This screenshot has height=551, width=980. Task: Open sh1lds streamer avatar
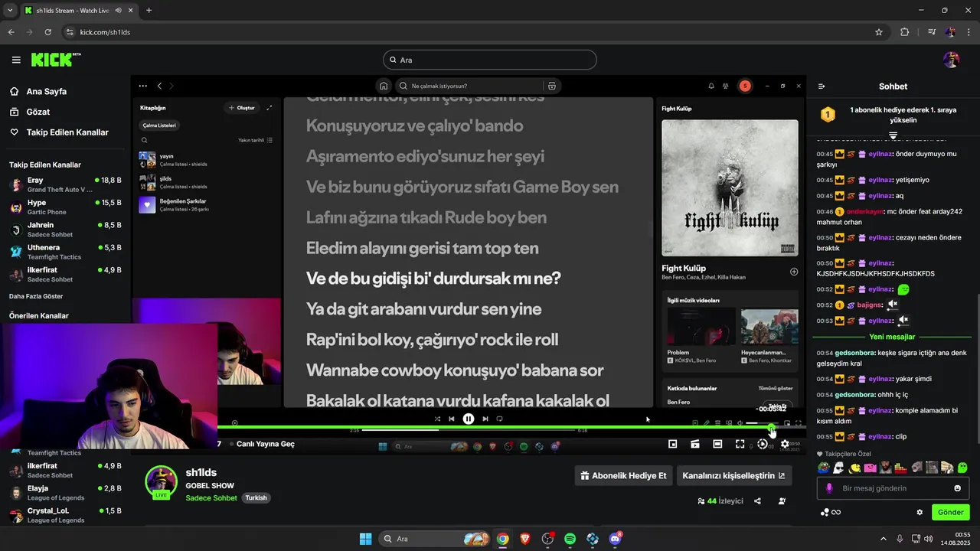(x=162, y=482)
